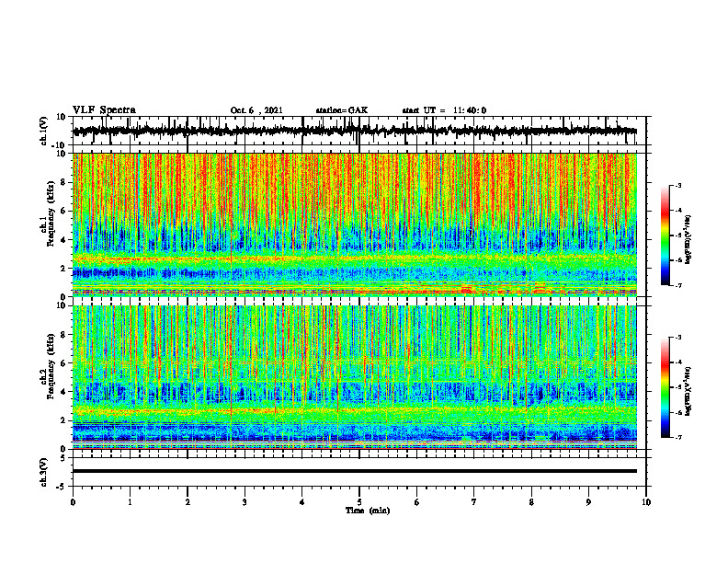
Task: Click the "8" kHz tick on ch.2 spectrogram
Action: 63,335
